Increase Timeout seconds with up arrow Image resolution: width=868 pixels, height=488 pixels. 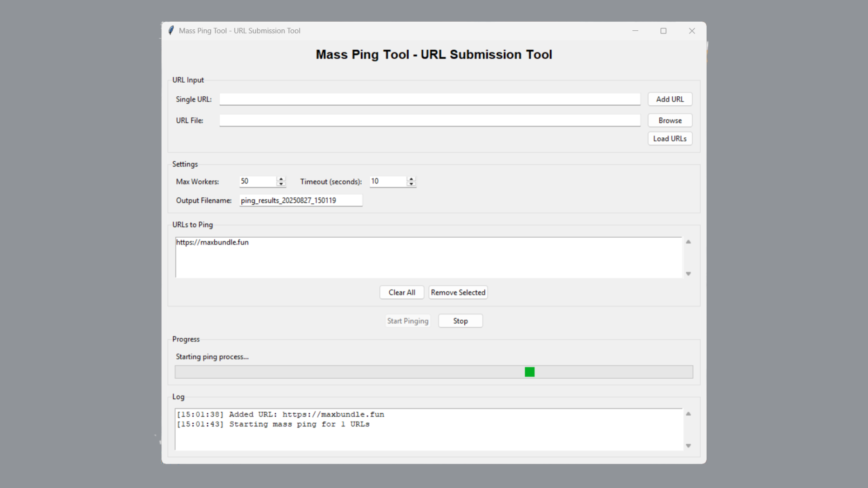(411, 179)
